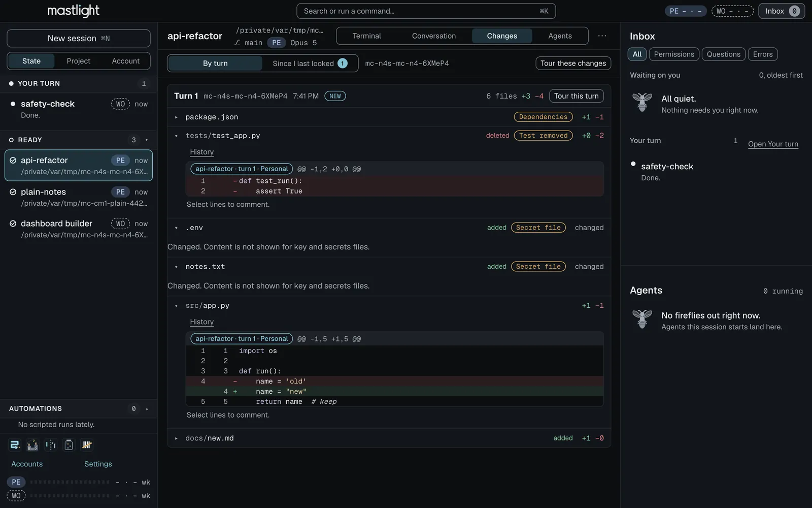
Task: Click Tour these changes button
Action: (573, 63)
